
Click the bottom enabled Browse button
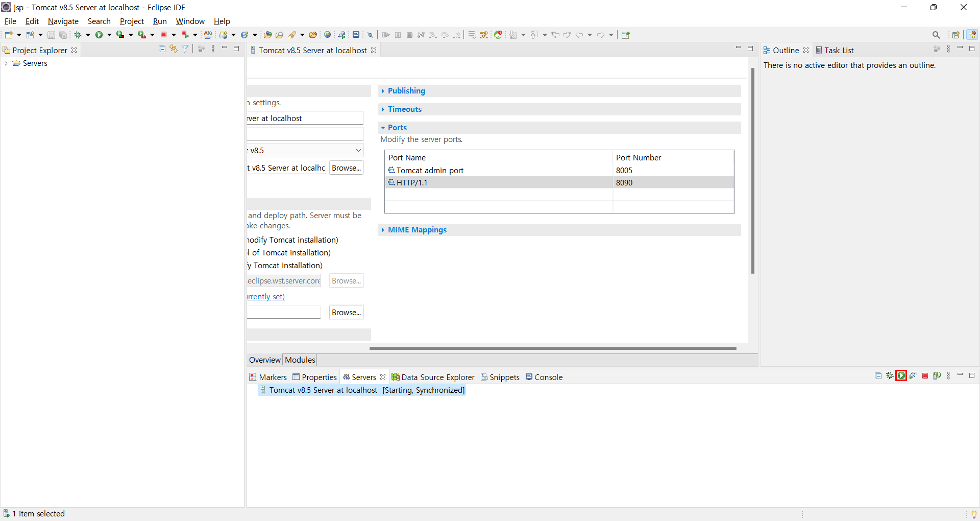tap(346, 312)
